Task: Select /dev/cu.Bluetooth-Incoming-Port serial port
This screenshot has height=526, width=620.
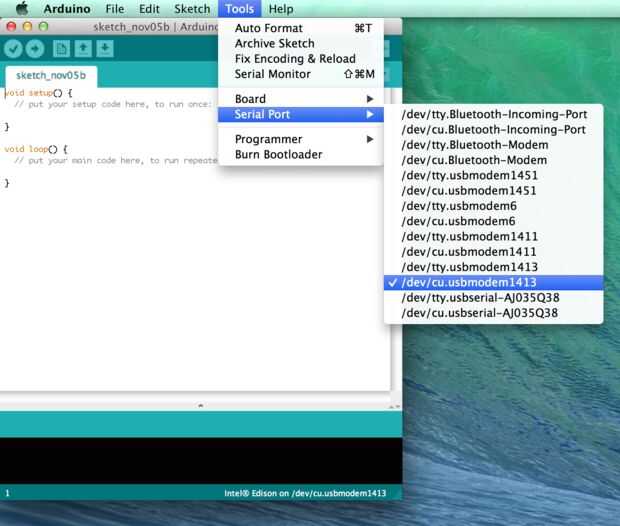Action: pyautogui.click(x=493, y=129)
